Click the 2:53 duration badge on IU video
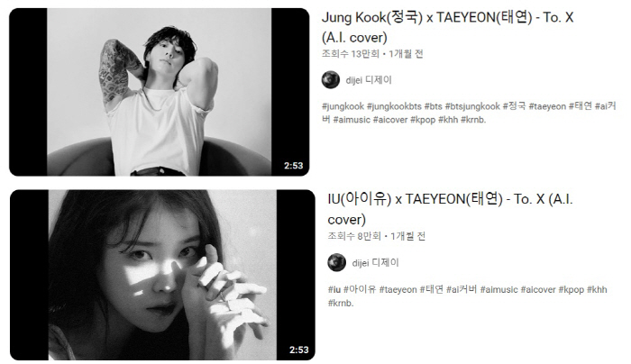 pos(299,350)
